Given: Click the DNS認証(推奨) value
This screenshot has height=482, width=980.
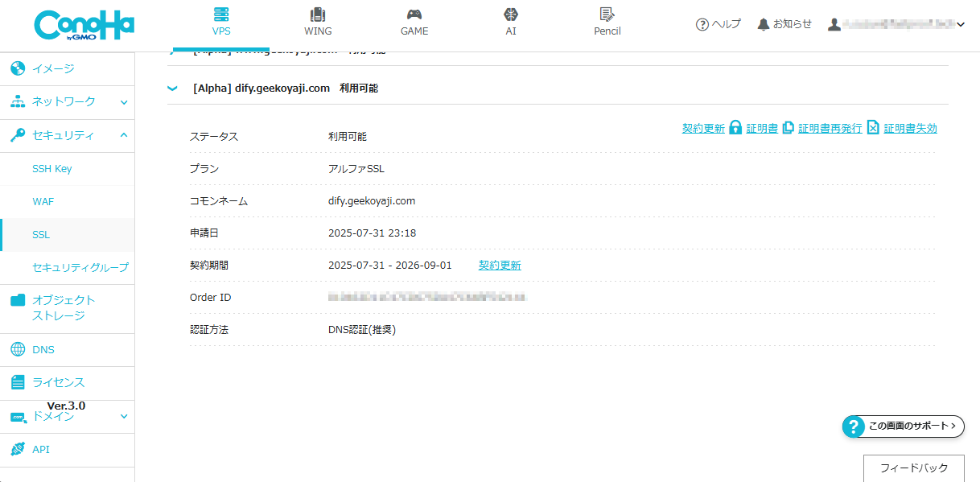Looking at the screenshot, I should click(x=362, y=330).
